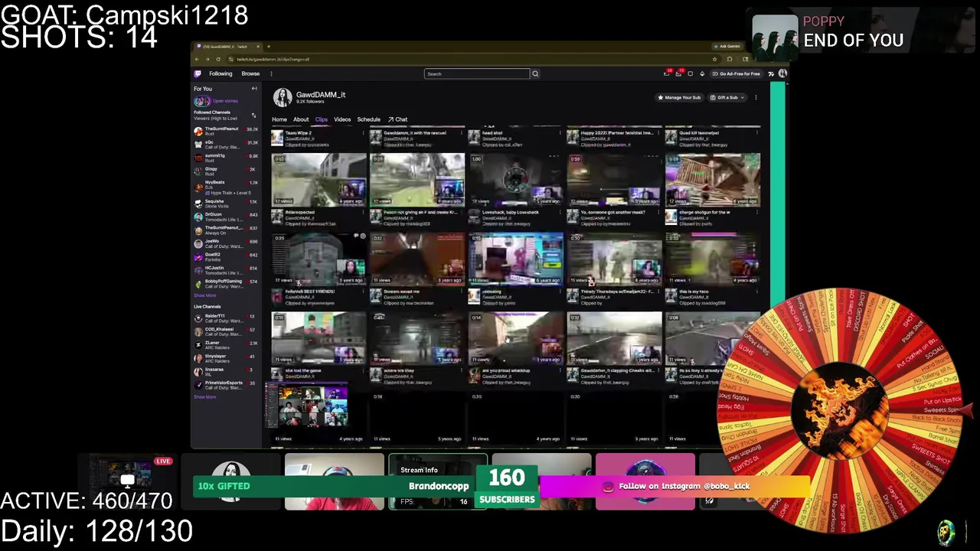Open options menu for Quad kill teamwipe clip
Image resolution: width=980 pixels, height=551 pixels.
click(x=757, y=132)
